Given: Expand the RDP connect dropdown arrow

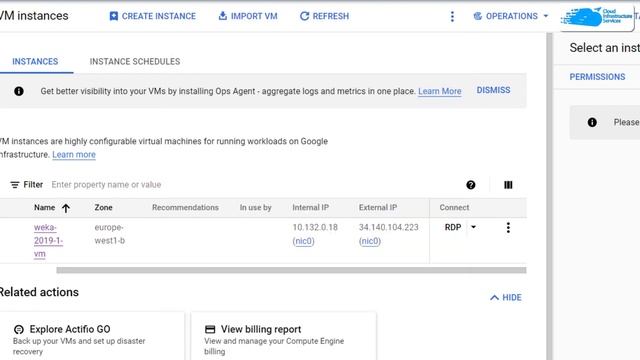Looking at the screenshot, I should pyautogui.click(x=473, y=227).
